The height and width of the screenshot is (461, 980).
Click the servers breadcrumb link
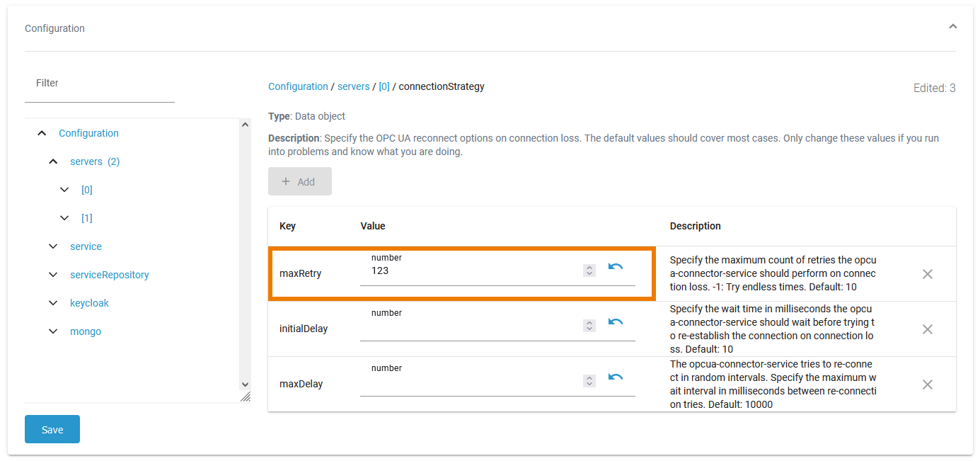point(353,86)
